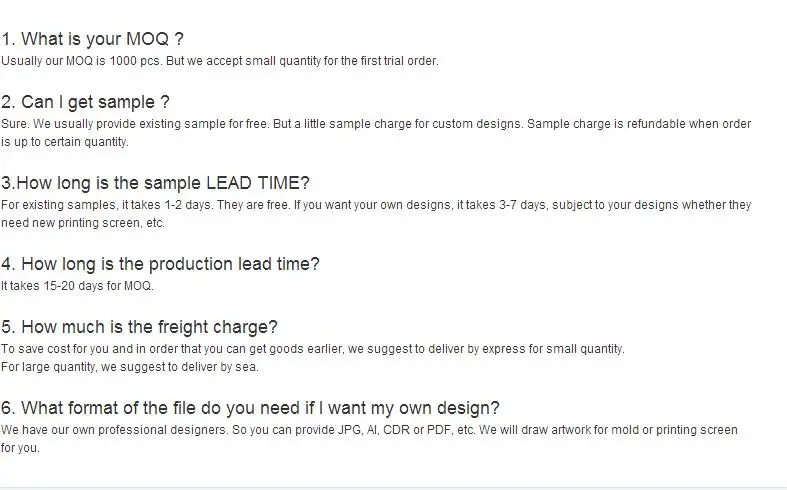Click the 'need new printing screen, etc.' line
Viewport: 787px width, 490px height.
[82, 223]
